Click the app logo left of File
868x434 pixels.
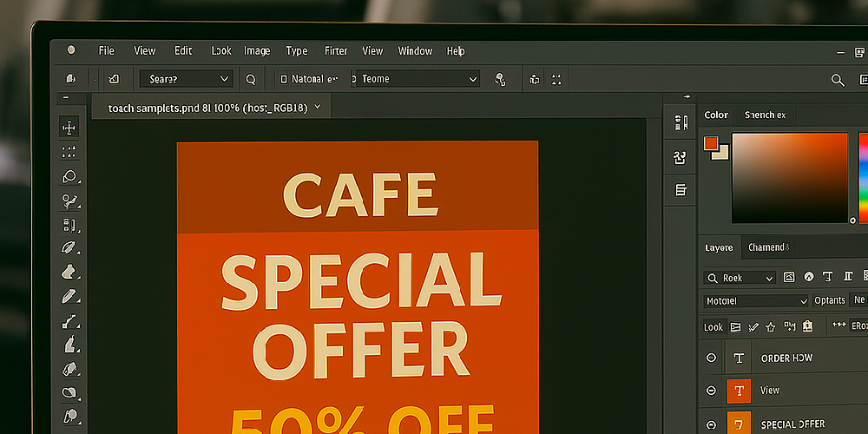(x=71, y=50)
